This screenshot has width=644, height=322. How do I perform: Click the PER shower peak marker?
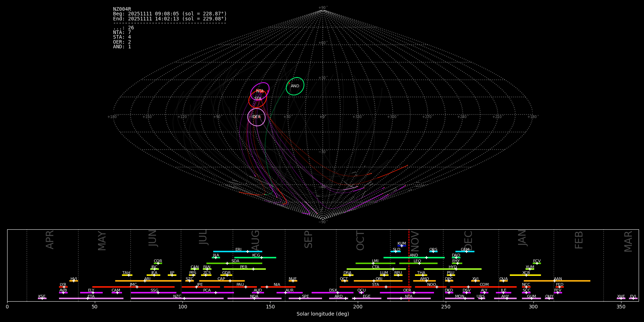point(253,269)
